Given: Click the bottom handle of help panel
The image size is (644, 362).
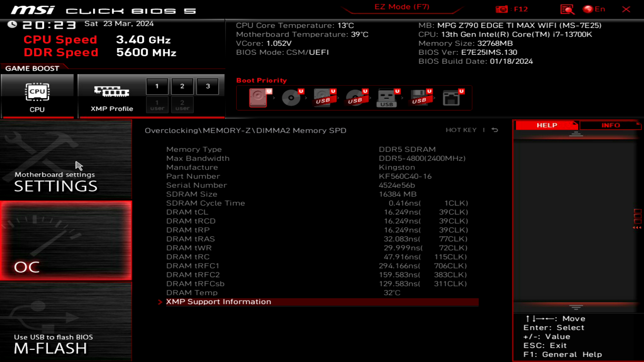Looking at the screenshot, I should (x=576, y=307).
